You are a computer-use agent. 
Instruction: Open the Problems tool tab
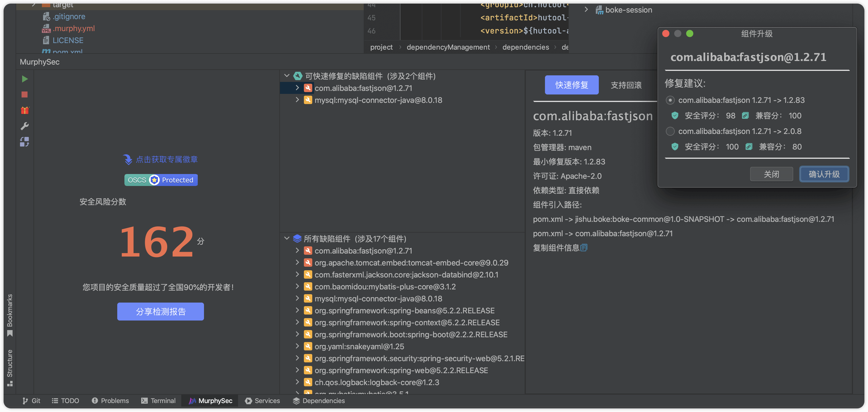point(110,401)
